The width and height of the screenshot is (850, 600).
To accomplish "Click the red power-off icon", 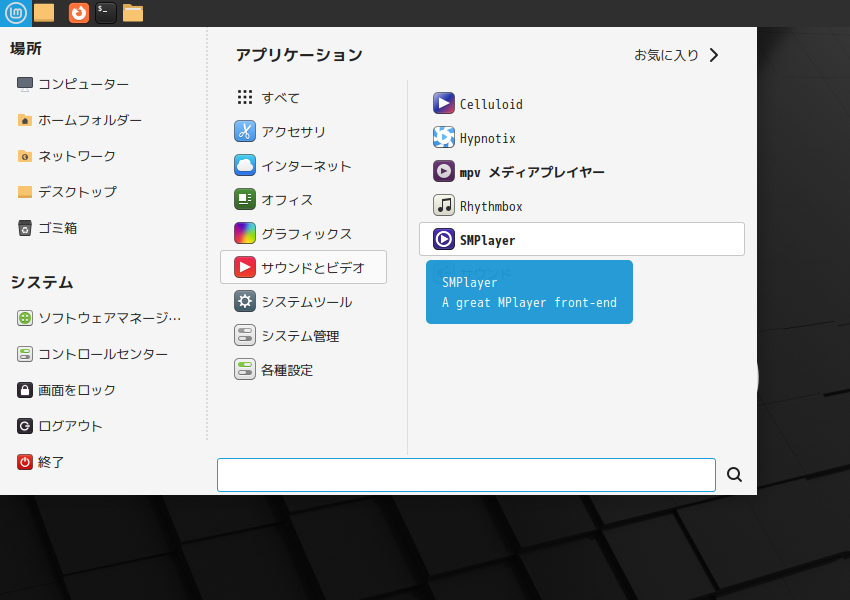I will pos(24,462).
